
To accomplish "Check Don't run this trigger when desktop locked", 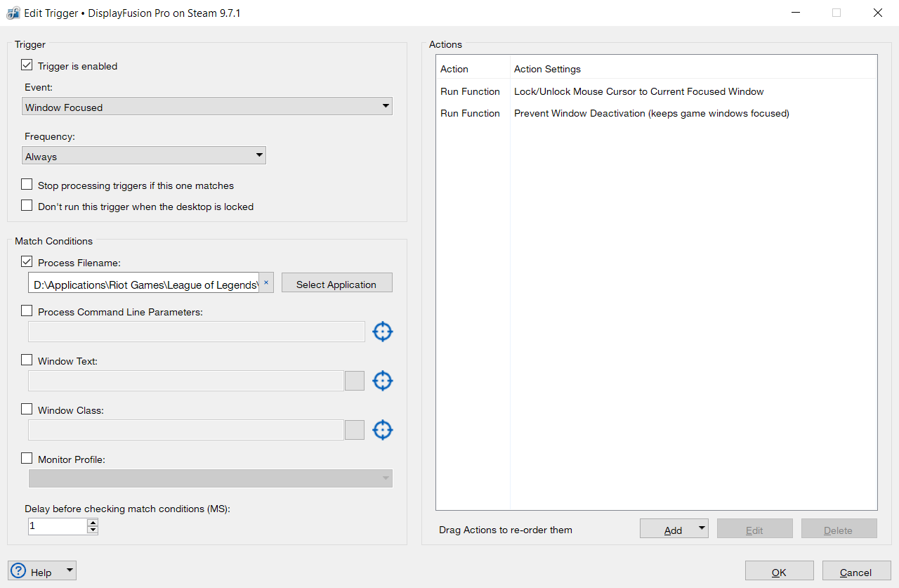I will tap(27, 206).
